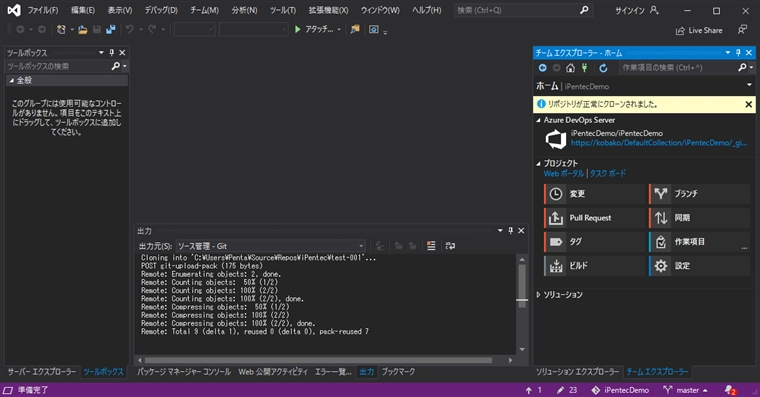Click the Azure DevOps repository icon
The height and width of the screenshot is (397, 760).
556,140
